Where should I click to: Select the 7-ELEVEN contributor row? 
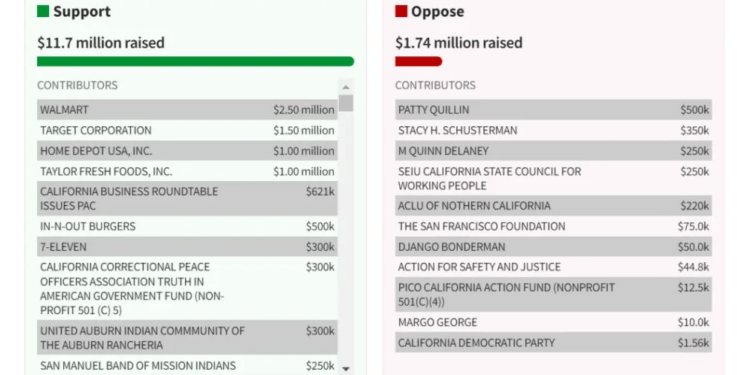point(188,247)
